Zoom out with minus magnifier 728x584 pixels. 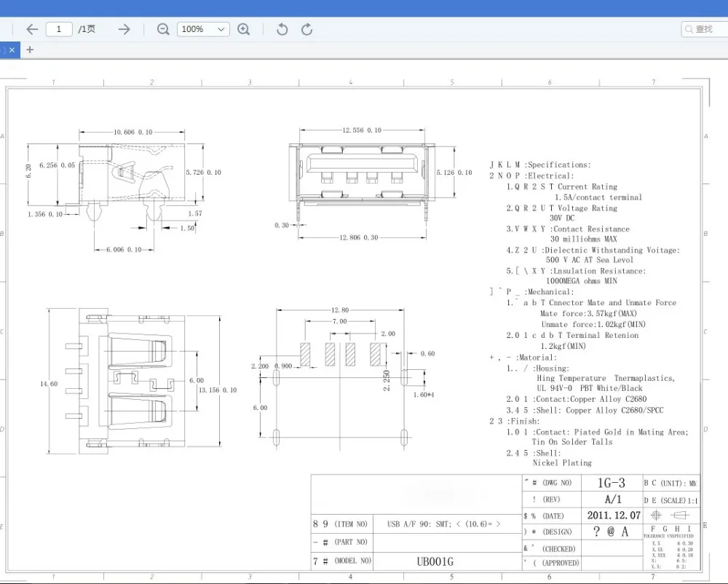pyautogui.click(x=163, y=29)
